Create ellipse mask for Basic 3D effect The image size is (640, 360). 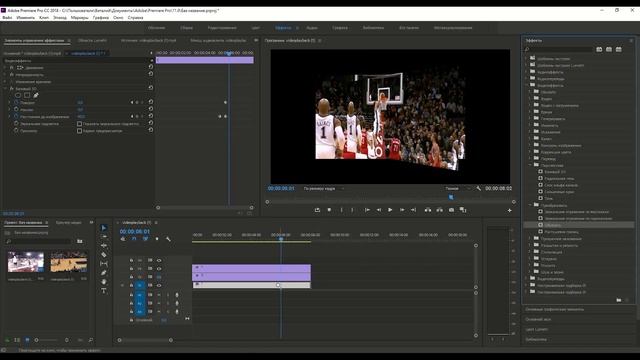[x=18, y=95]
